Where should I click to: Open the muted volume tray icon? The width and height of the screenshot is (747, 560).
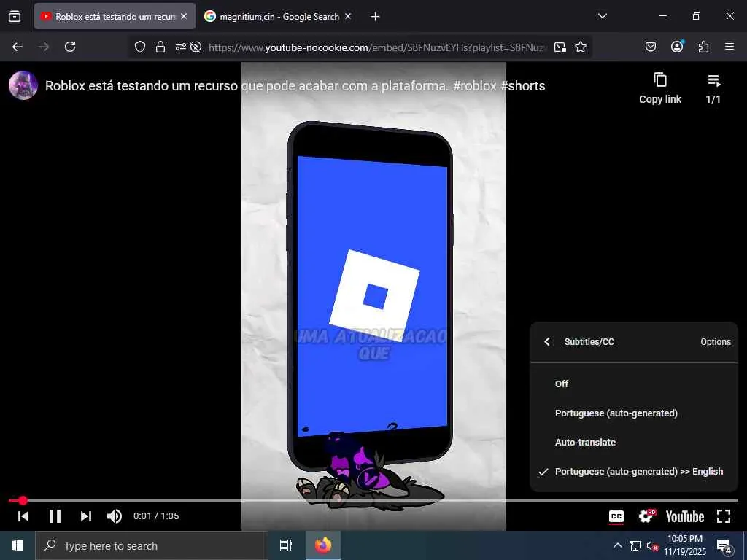point(652,545)
